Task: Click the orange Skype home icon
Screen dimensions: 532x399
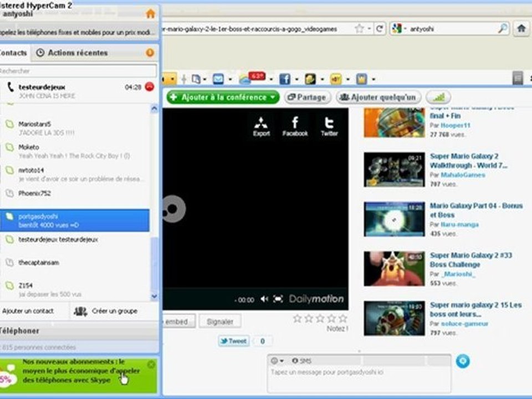Action: pos(150,14)
